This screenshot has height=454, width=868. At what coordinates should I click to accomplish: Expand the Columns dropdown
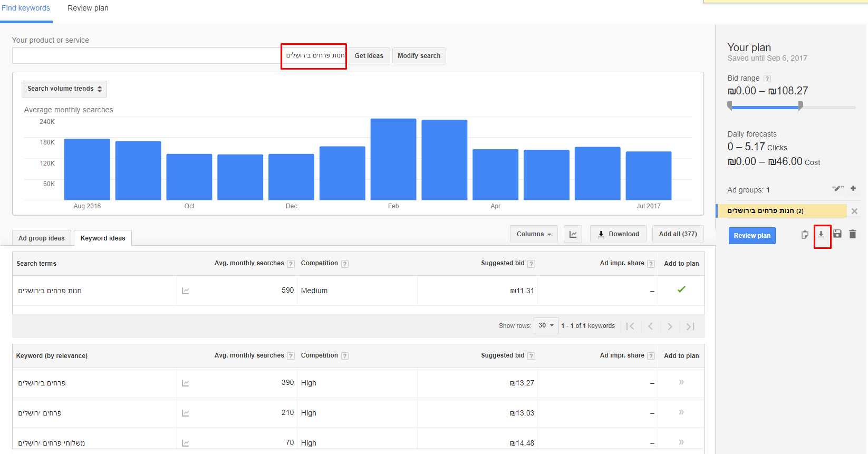534,234
